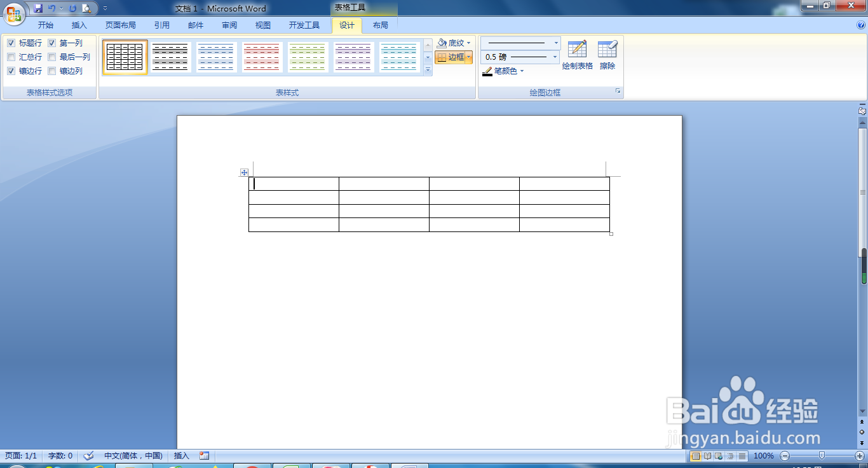
Task: Open the Pen Color (笔颜色) dropdown arrow
Action: (522, 71)
